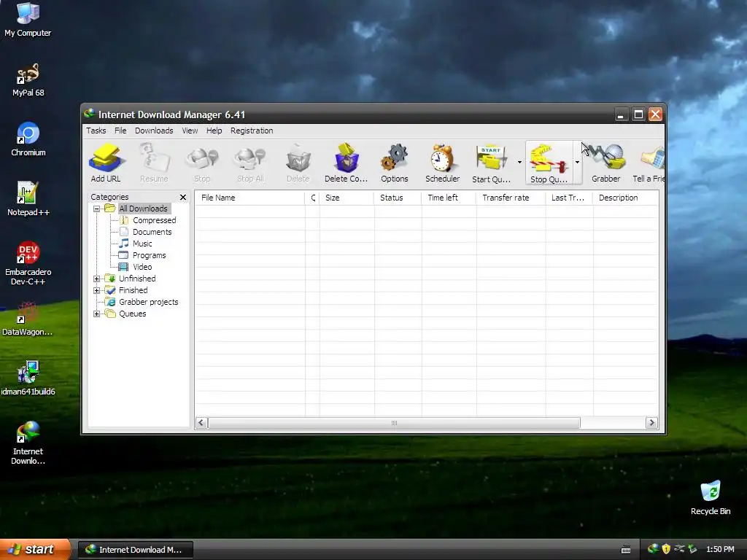Sort by the Description column header
Viewport: 747px width, 560px height.
[625, 198]
